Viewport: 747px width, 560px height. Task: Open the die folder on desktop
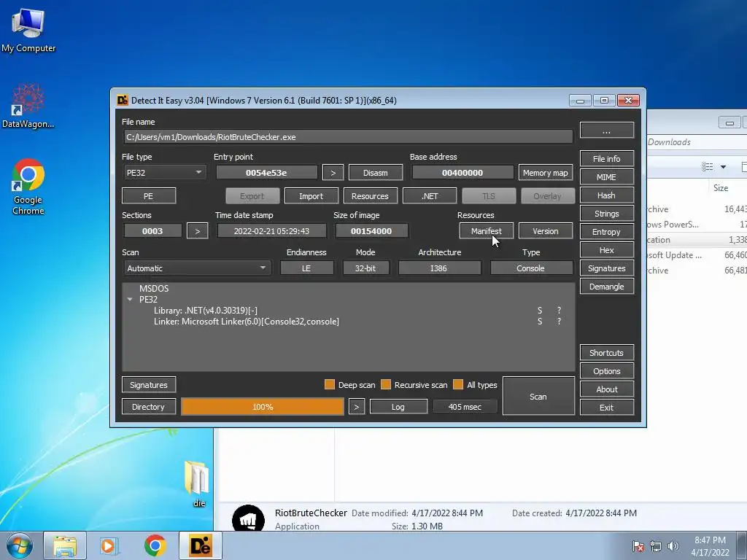pyautogui.click(x=198, y=483)
